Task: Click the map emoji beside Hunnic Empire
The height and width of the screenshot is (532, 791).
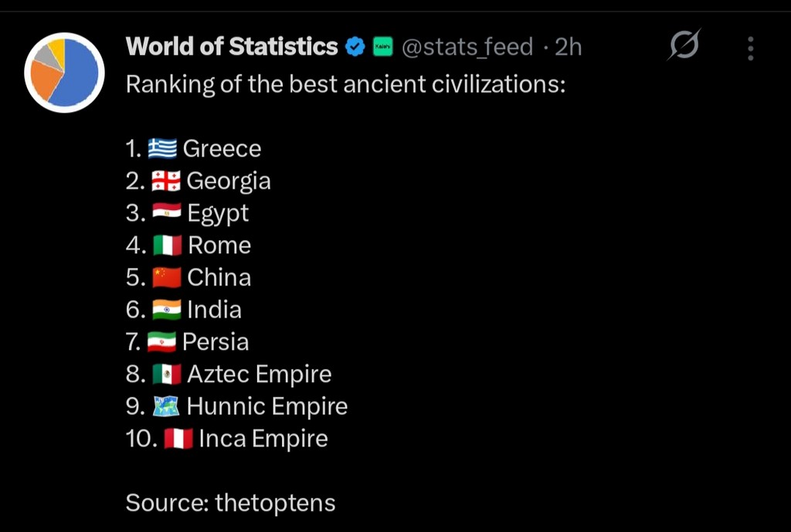Action: [166, 407]
